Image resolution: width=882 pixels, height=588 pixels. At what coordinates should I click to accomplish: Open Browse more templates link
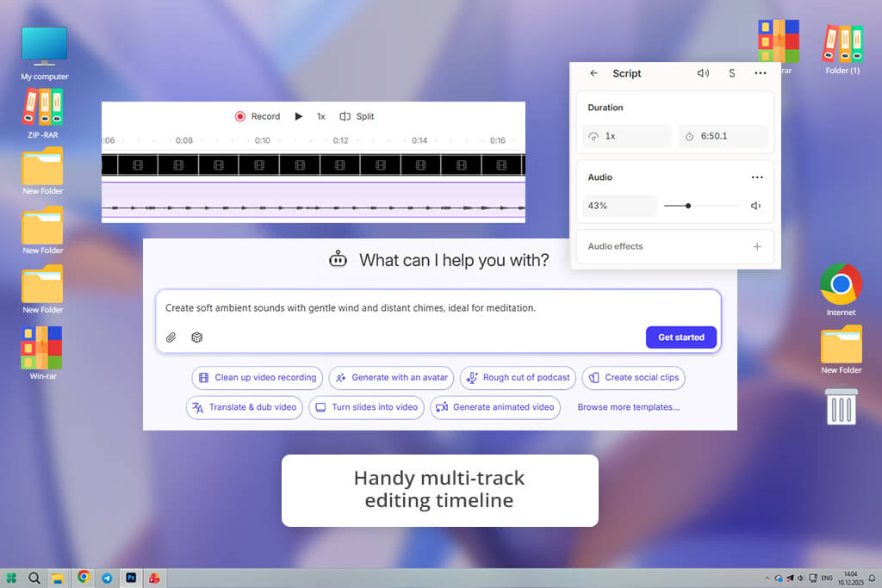(628, 407)
